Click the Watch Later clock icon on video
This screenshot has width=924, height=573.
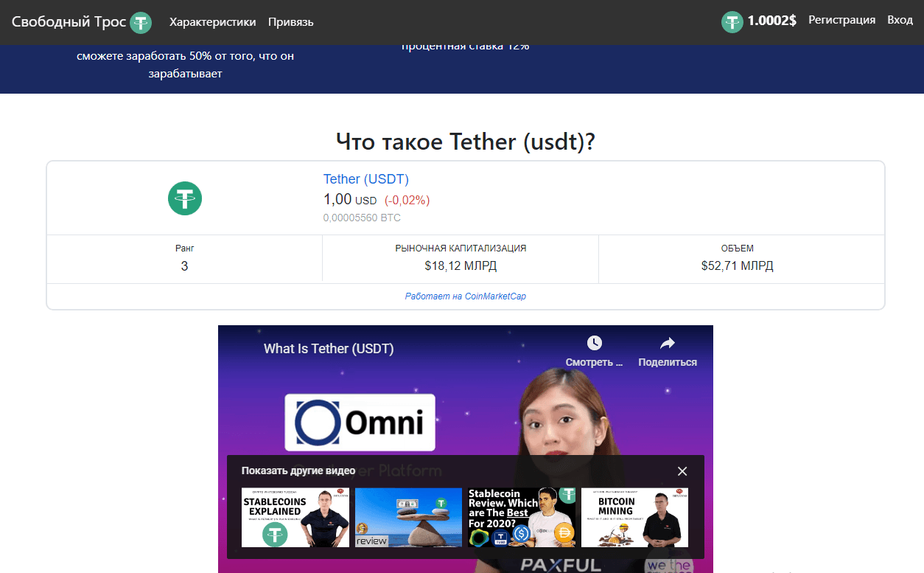[594, 343]
